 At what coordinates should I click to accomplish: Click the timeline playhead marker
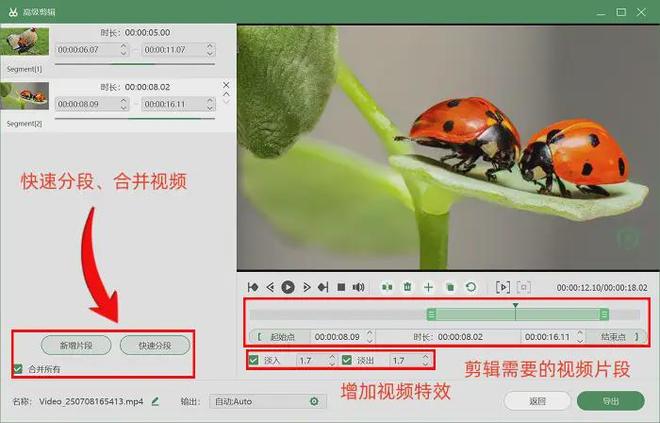click(515, 306)
